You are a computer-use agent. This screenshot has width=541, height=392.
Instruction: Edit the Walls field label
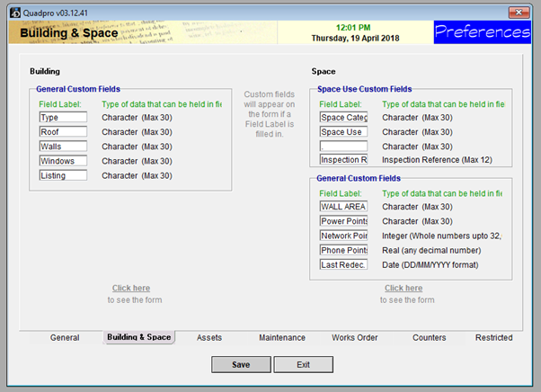click(x=63, y=147)
